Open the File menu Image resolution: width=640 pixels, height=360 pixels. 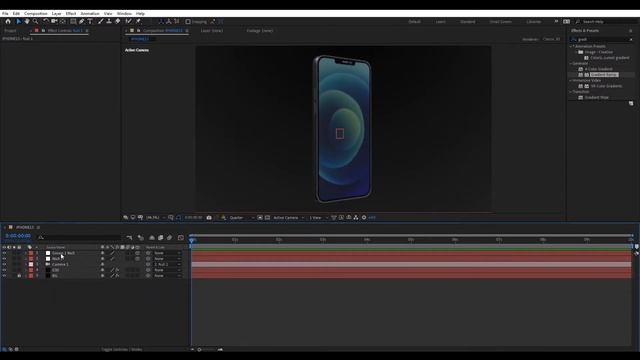[x=5, y=13]
